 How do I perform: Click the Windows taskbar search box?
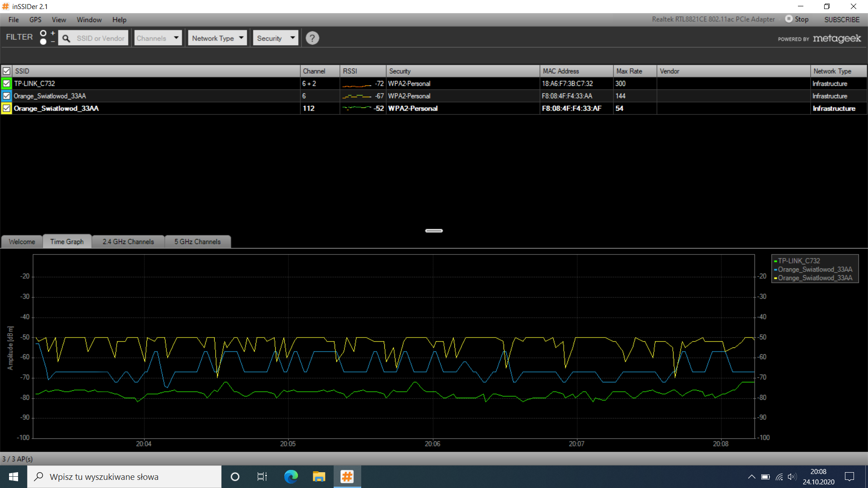click(124, 477)
